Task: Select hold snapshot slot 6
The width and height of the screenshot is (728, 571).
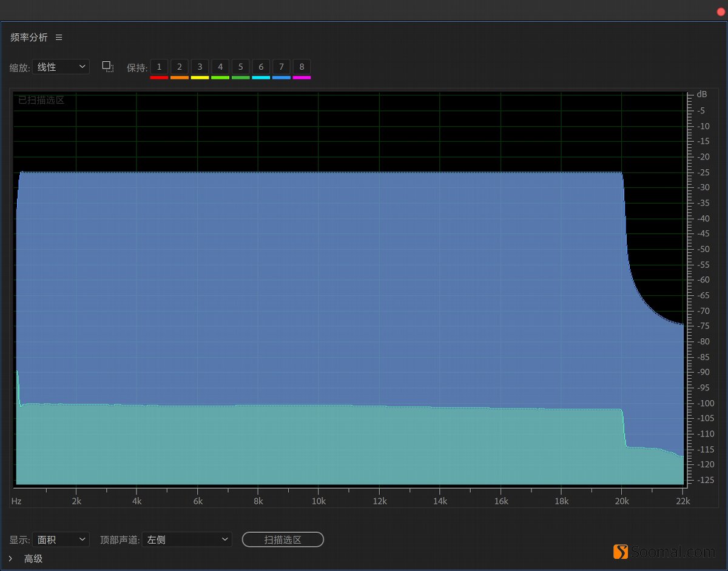Action: coord(261,67)
